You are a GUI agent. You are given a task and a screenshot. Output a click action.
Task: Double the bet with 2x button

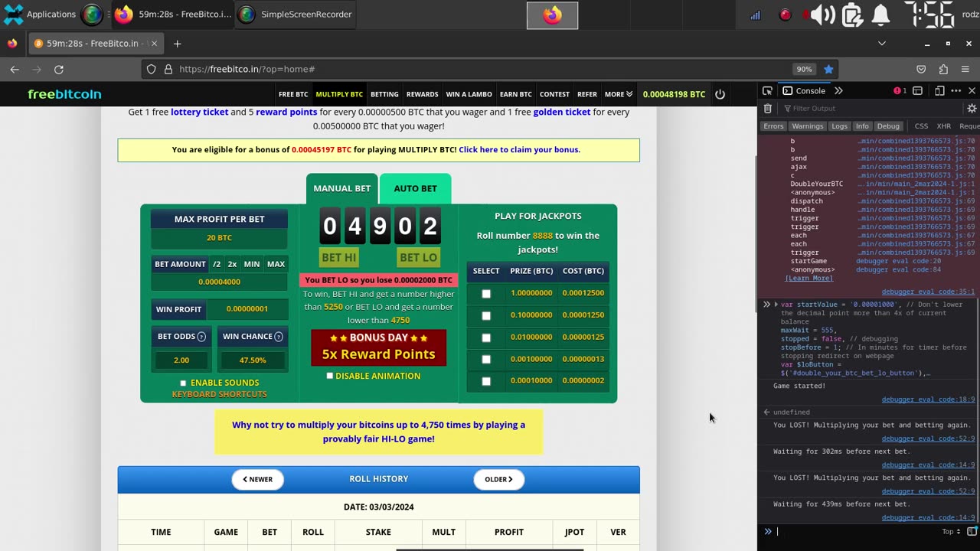tap(232, 264)
